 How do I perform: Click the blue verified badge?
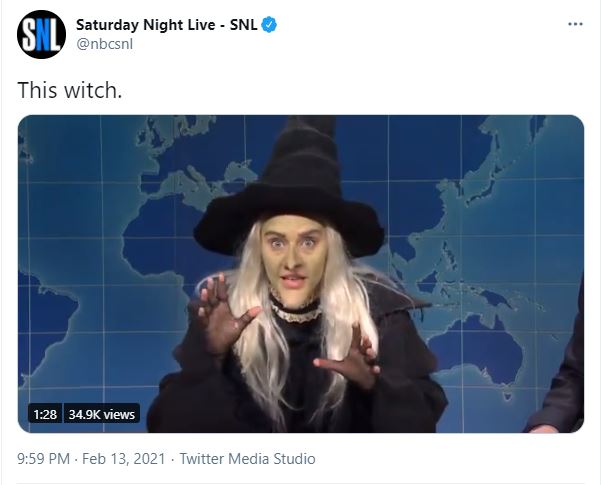pyautogui.click(x=269, y=25)
